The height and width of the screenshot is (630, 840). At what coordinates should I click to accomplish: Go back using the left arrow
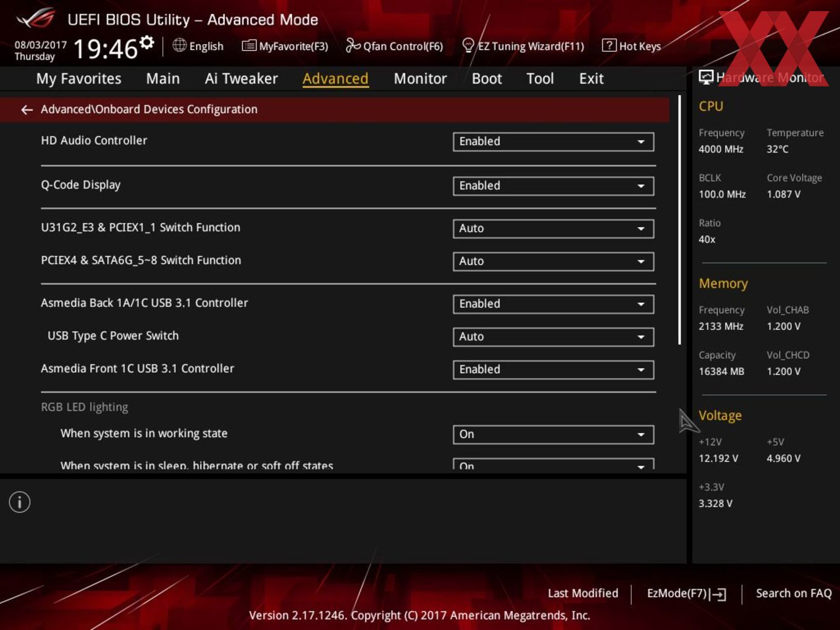(27, 110)
